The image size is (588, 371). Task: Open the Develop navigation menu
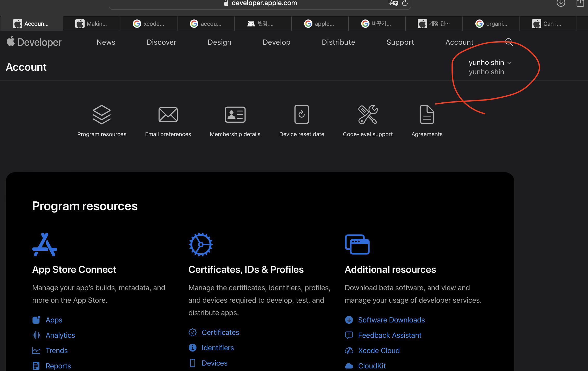pos(276,42)
